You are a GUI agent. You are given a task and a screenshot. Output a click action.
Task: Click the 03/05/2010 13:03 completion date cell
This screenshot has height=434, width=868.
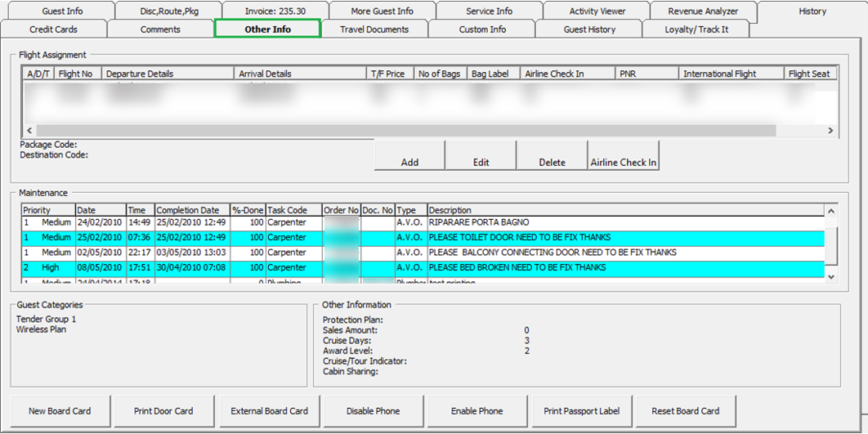tap(191, 253)
